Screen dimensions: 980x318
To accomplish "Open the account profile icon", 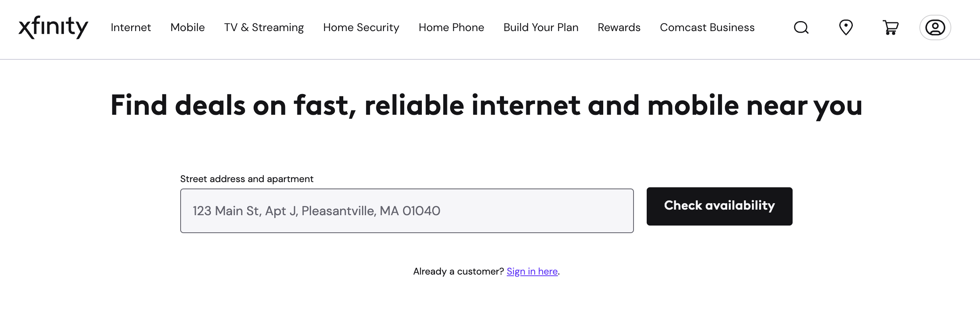I will point(935,27).
